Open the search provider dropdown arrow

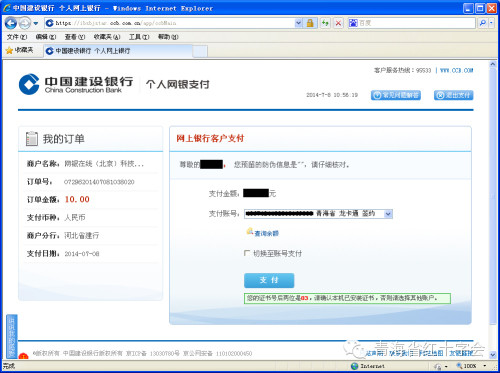pos(491,23)
